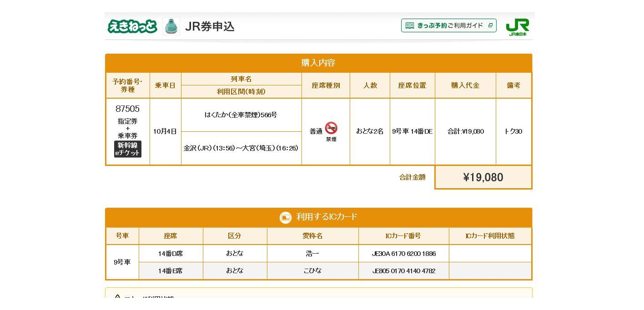Click the nickname 浩一
The image size is (644, 310).
coord(312,254)
